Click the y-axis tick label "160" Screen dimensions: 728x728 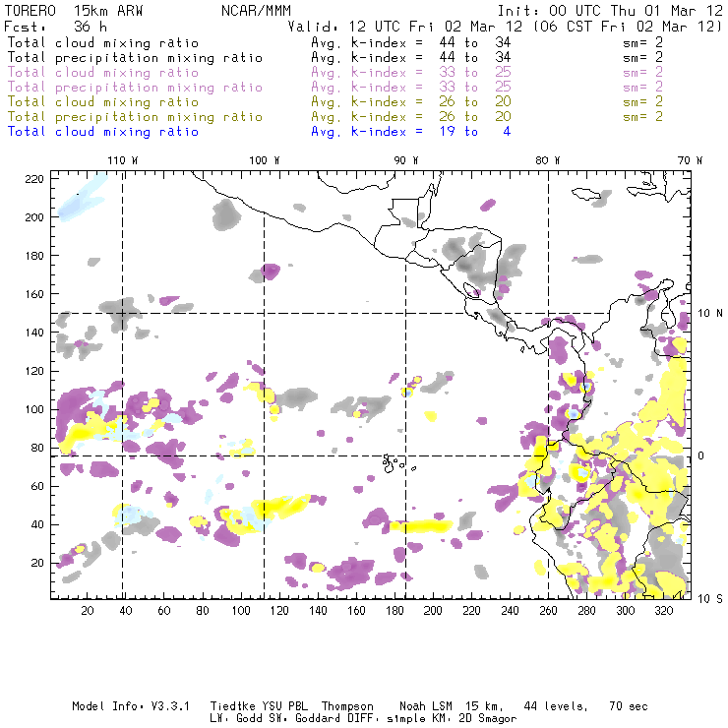34,294
